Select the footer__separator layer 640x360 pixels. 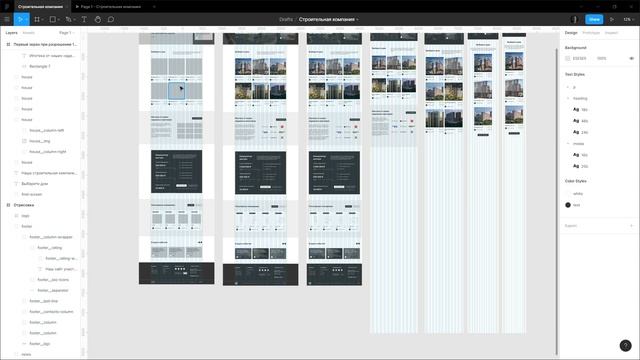(53, 290)
